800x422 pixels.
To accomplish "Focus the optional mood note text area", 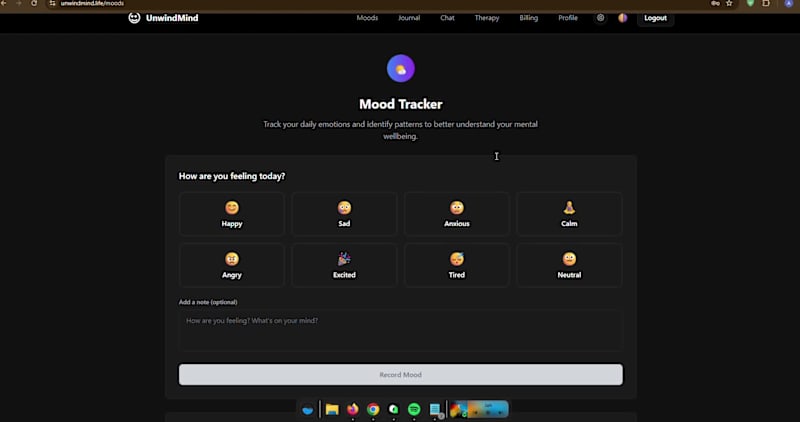I will [x=401, y=330].
